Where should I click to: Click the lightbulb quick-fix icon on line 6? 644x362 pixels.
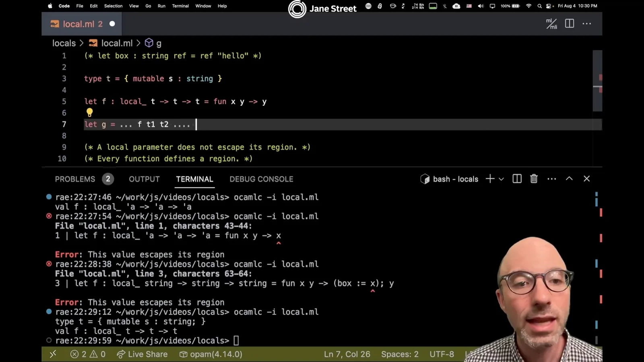pyautogui.click(x=89, y=113)
